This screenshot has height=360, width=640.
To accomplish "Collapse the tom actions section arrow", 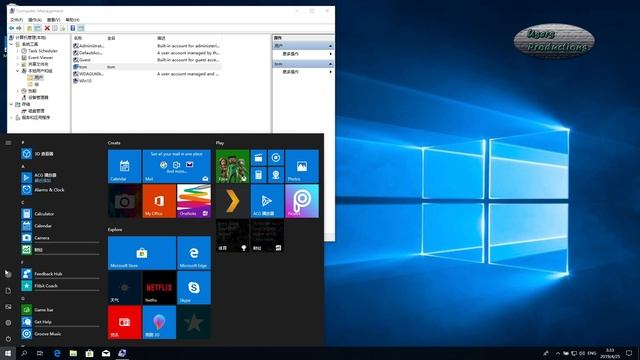I will point(330,64).
